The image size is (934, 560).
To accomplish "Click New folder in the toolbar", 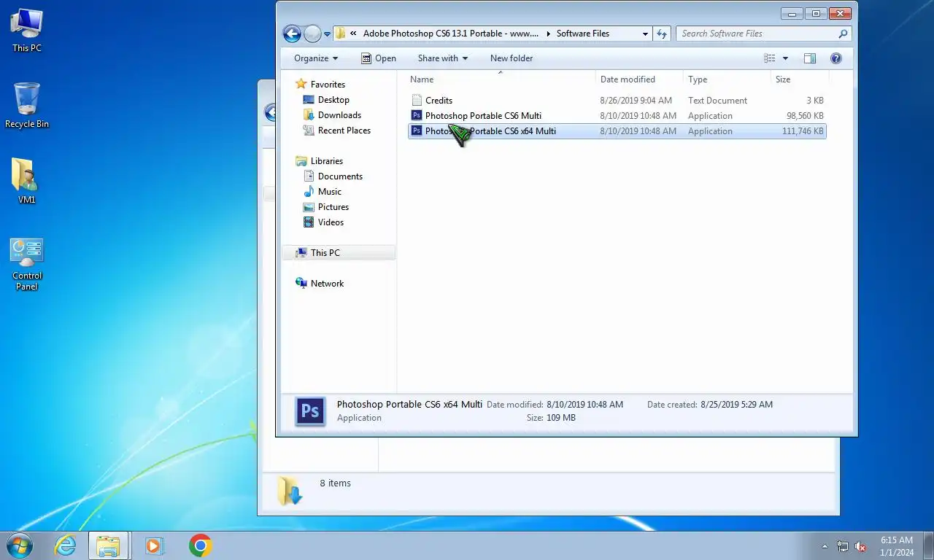I will coord(512,58).
